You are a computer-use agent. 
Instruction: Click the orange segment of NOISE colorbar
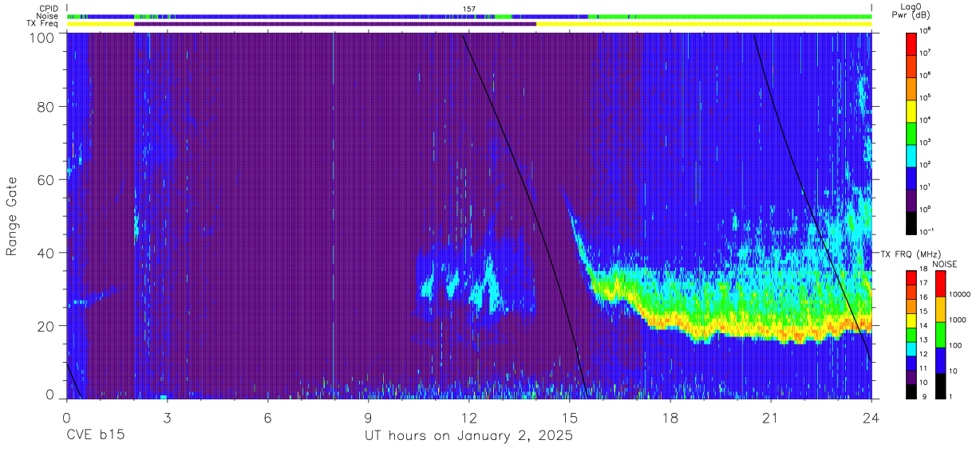941,309
